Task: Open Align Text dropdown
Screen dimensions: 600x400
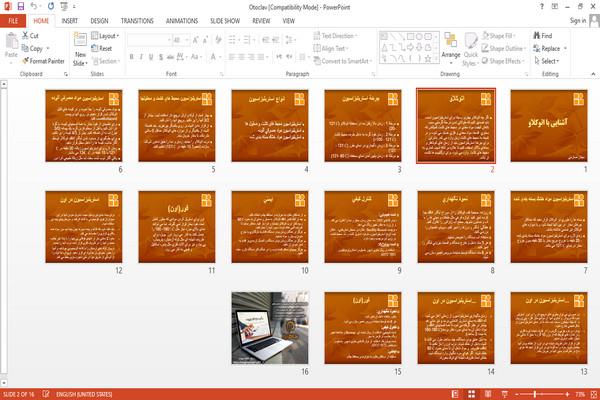Action: pos(331,48)
